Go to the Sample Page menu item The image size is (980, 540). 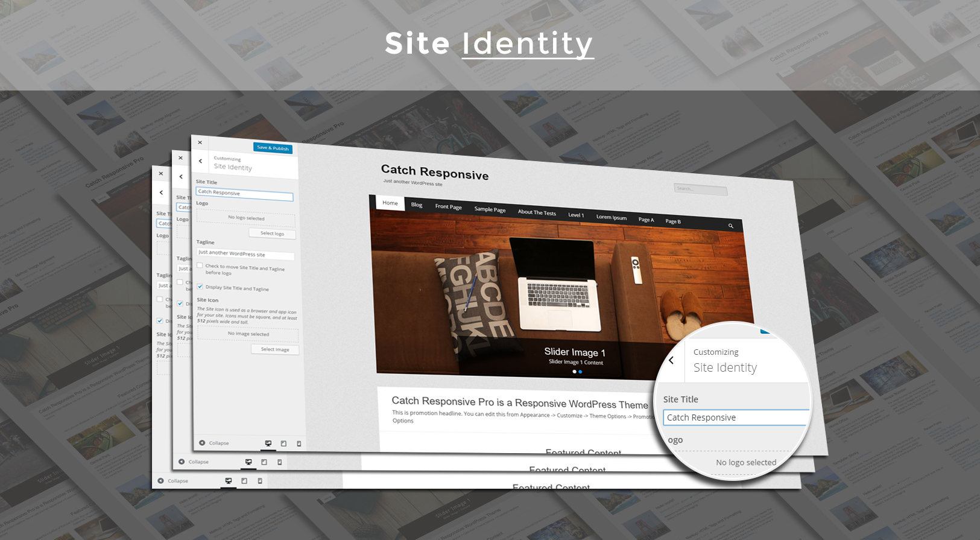pos(490,209)
